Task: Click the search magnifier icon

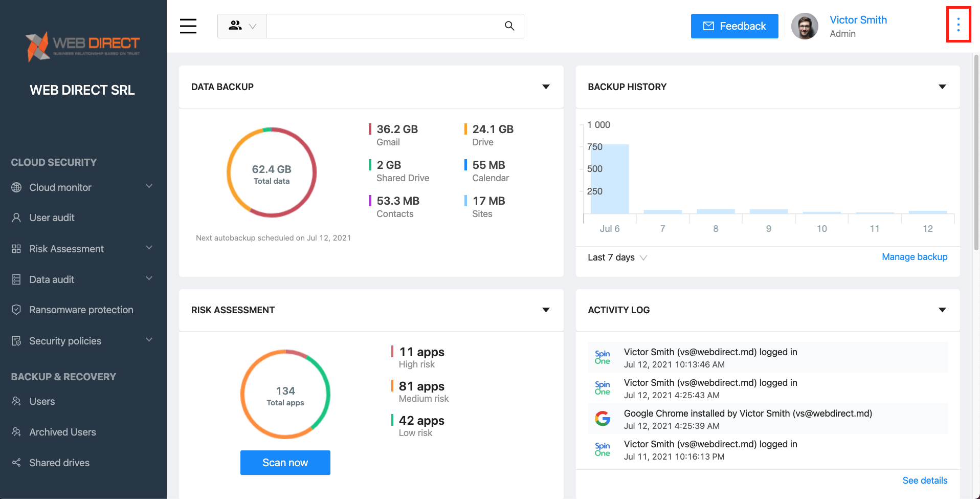Action: 509,26
